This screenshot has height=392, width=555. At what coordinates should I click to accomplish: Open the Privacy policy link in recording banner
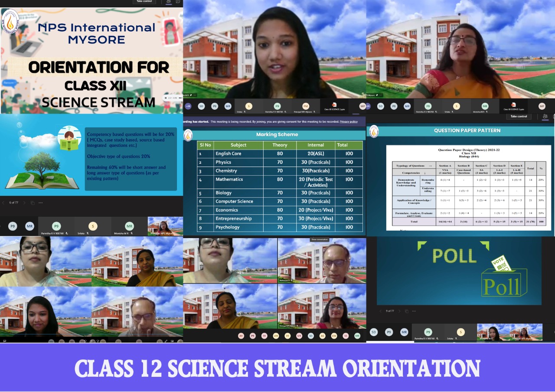(x=349, y=122)
